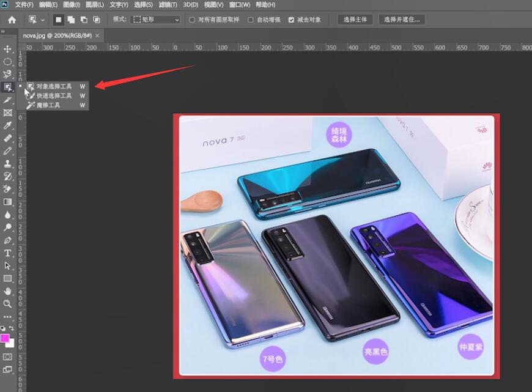Open the 文字(Y) menu
The image size is (532, 392).
click(119, 5)
